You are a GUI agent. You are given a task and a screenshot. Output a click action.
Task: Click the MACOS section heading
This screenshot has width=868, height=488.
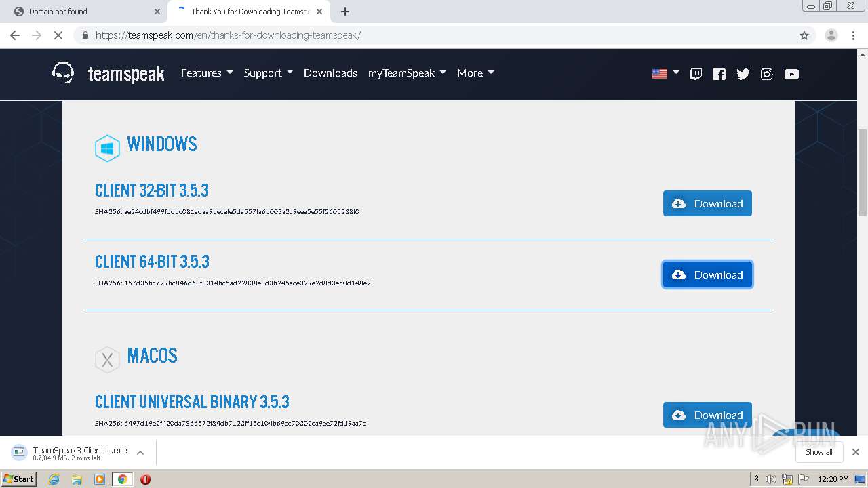click(x=152, y=355)
